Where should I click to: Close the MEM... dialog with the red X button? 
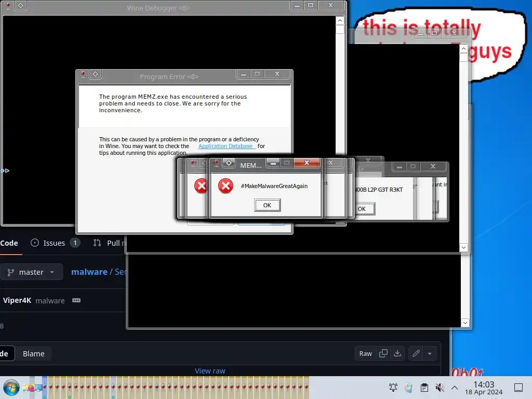pos(307,163)
